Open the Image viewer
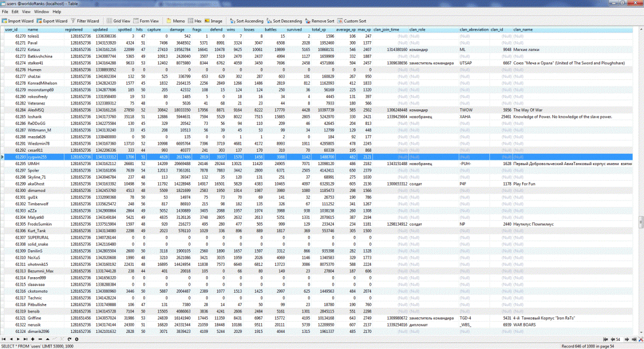Screen dimensions: 644x349 point(214,21)
